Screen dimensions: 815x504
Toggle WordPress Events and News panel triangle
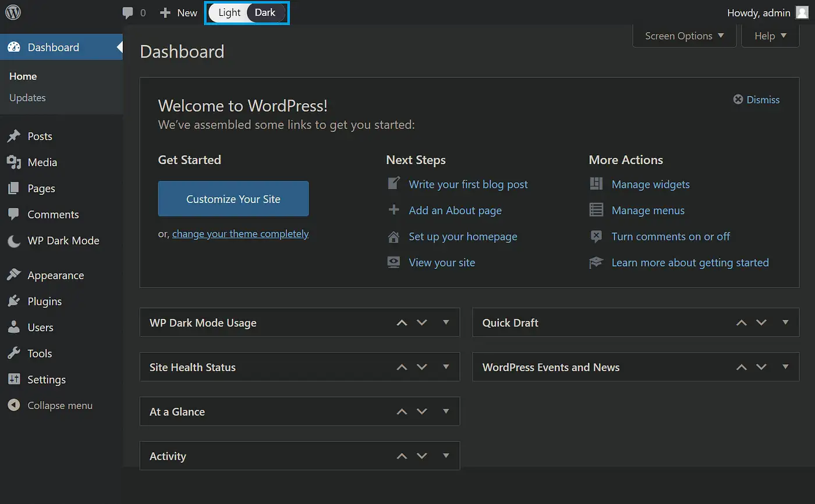pos(785,367)
